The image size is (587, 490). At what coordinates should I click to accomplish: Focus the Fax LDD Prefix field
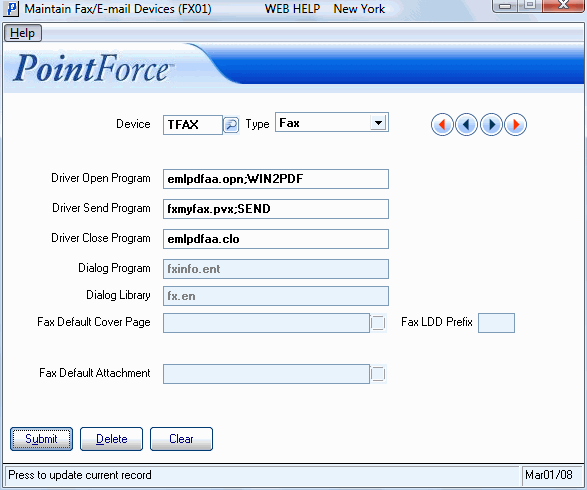click(x=496, y=323)
